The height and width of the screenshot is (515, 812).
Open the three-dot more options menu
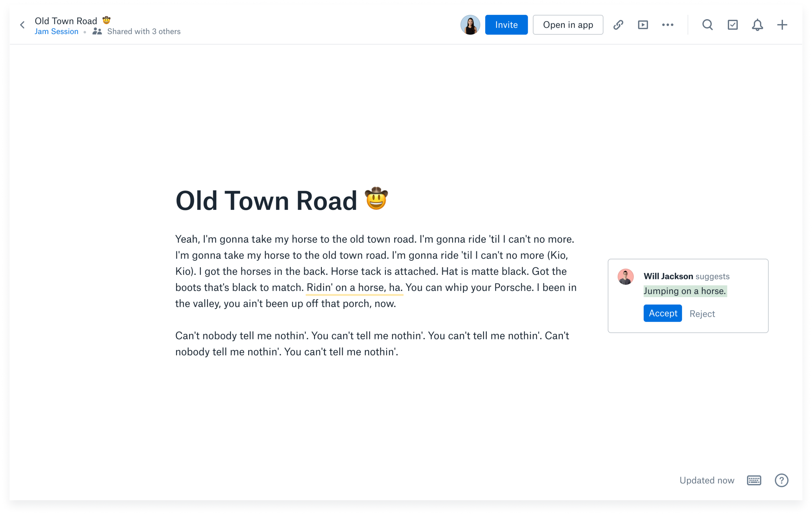pyautogui.click(x=667, y=25)
